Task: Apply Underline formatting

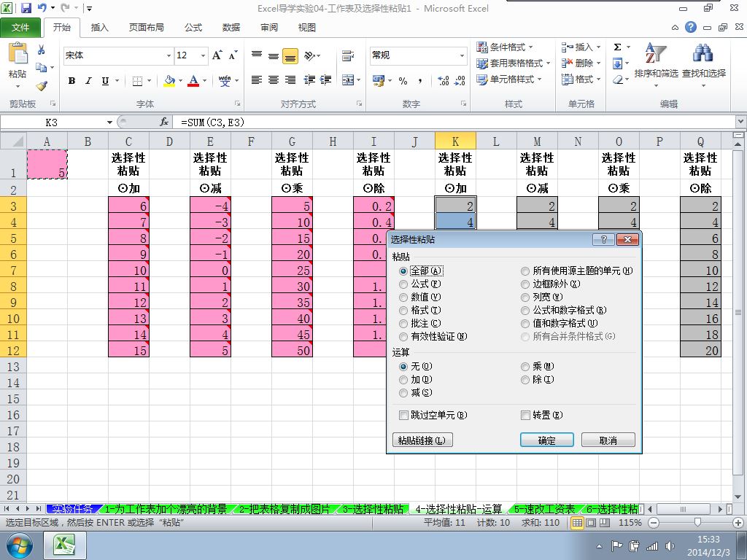Action: [105, 81]
